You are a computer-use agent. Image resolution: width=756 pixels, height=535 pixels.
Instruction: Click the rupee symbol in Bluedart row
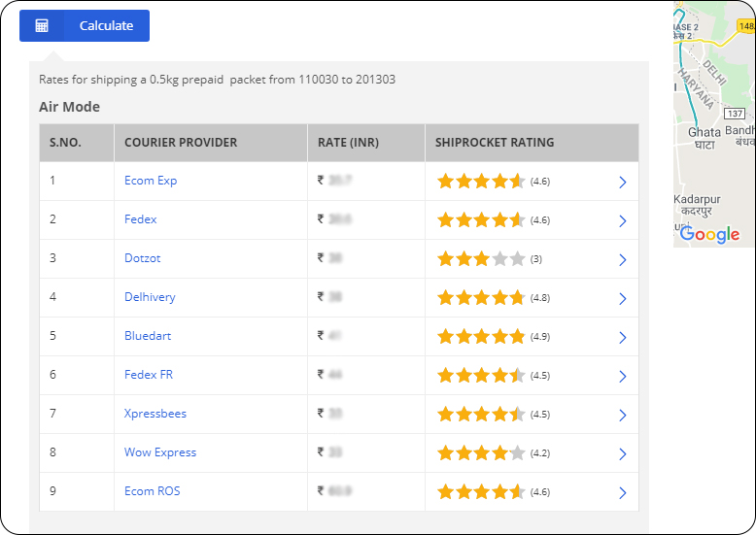320,335
